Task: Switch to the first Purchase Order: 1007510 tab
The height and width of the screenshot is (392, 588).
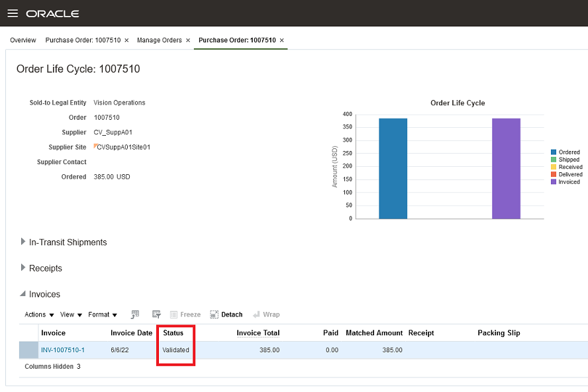Action: [83, 40]
